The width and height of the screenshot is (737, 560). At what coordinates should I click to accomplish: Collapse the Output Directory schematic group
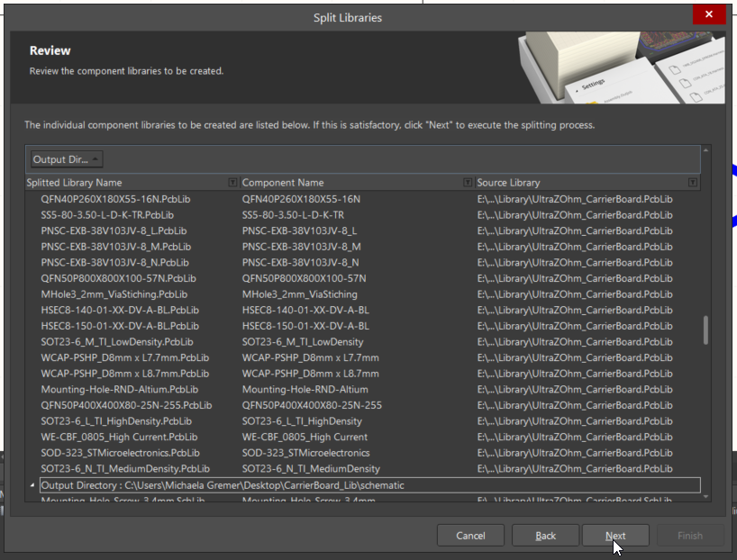(33, 486)
